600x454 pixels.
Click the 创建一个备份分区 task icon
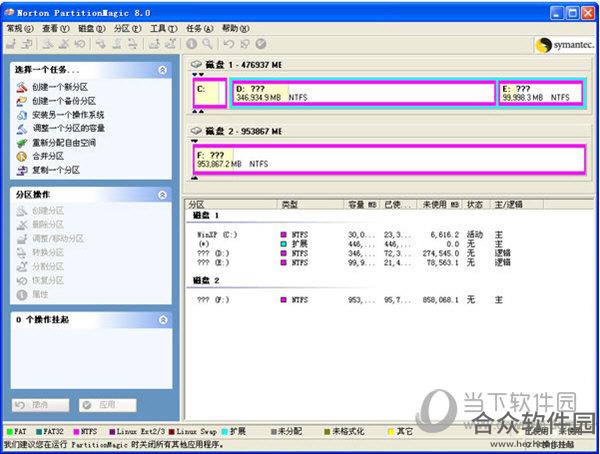[x=22, y=101]
